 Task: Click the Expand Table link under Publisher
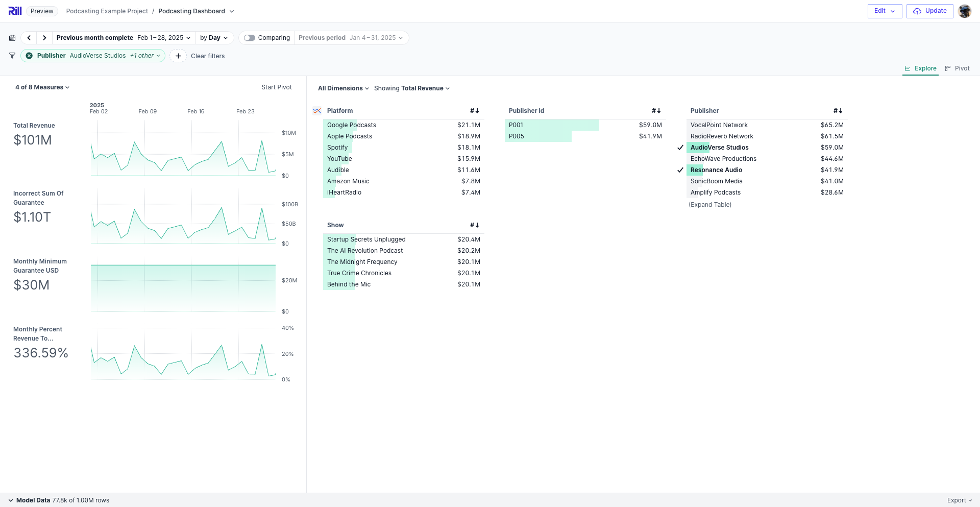710,205
